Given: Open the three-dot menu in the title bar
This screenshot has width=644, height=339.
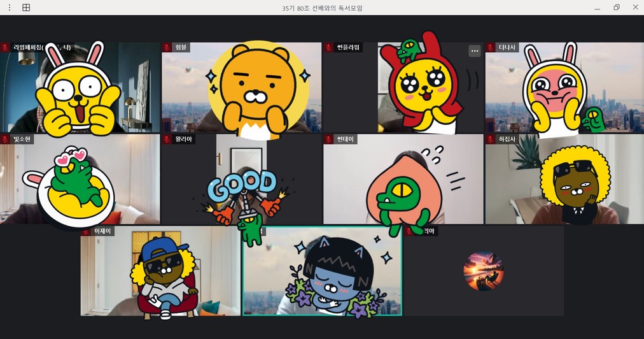Looking at the screenshot, I should coord(10,8).
